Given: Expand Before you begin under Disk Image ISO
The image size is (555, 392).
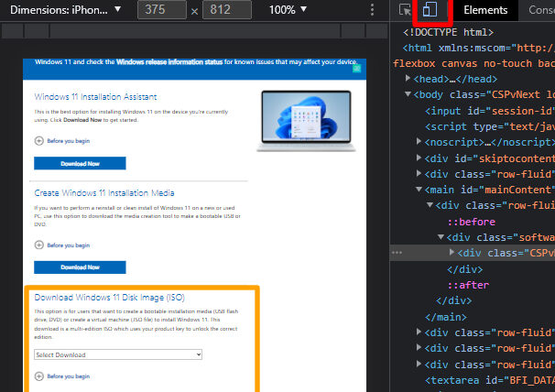Looking at the screenshot, I should [x=62, y=376].
